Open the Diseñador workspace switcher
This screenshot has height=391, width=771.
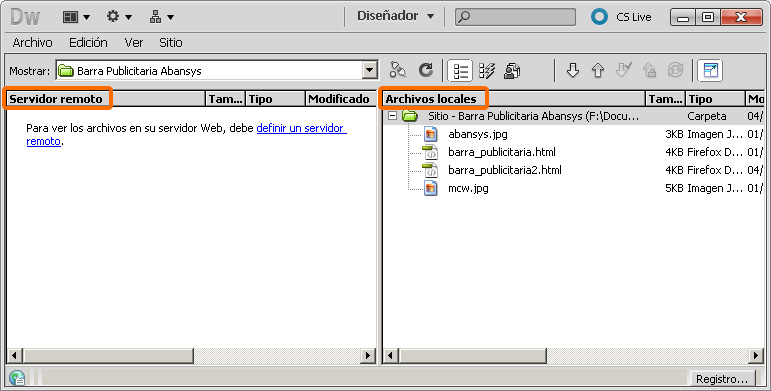tap(395, 16)
